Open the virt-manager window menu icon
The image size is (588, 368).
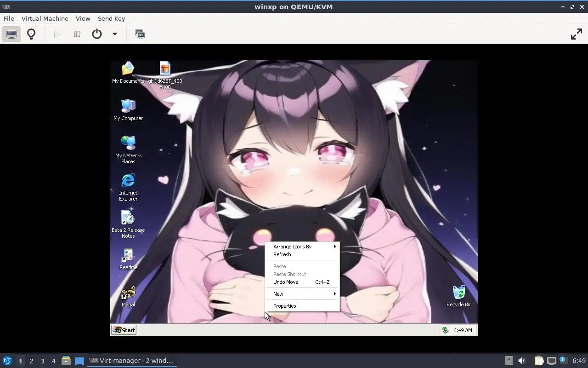click(x=6, y=7)
